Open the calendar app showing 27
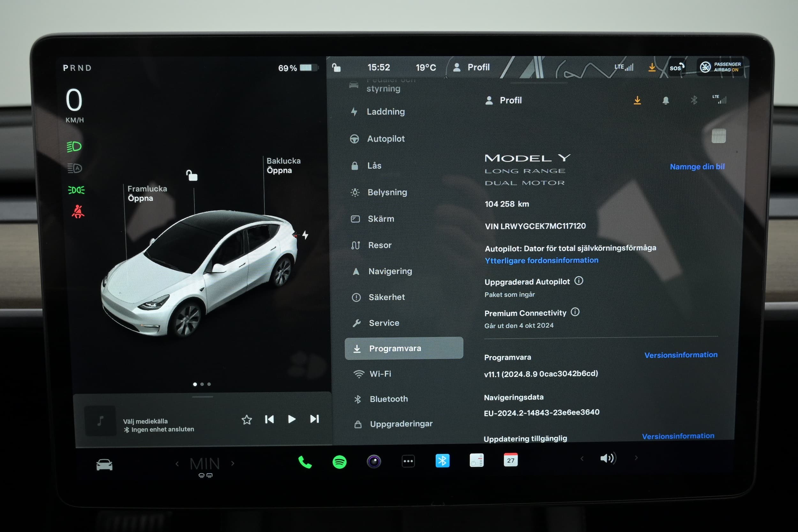Image resolution: width=798 pixels, height=532 pixels. point(511,460)
